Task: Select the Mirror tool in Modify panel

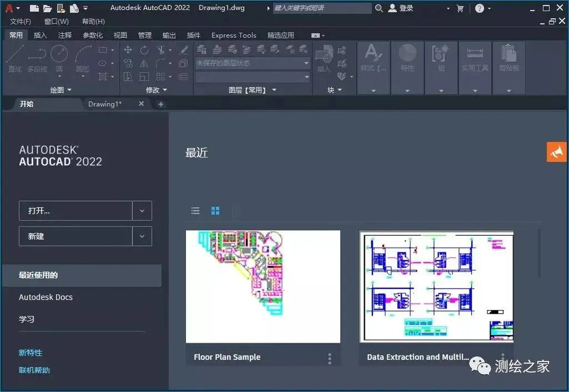Action: [144, 63]
